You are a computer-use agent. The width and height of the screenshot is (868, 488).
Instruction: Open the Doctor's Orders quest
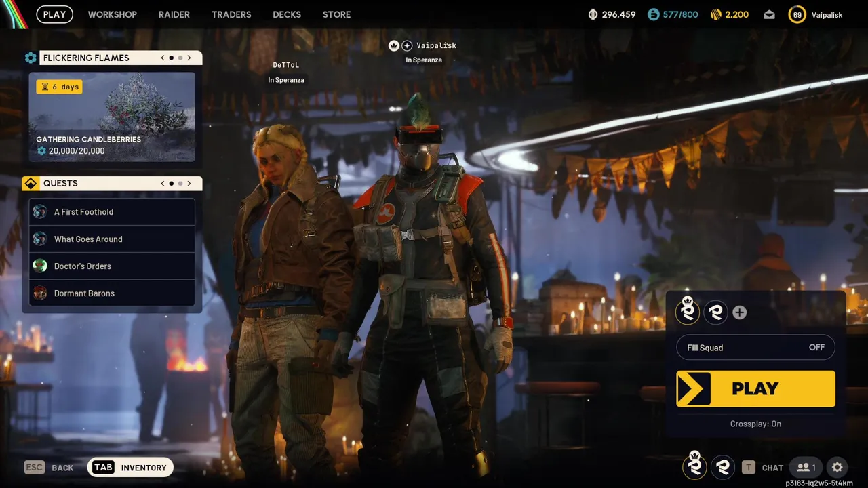tap(112, 266)
